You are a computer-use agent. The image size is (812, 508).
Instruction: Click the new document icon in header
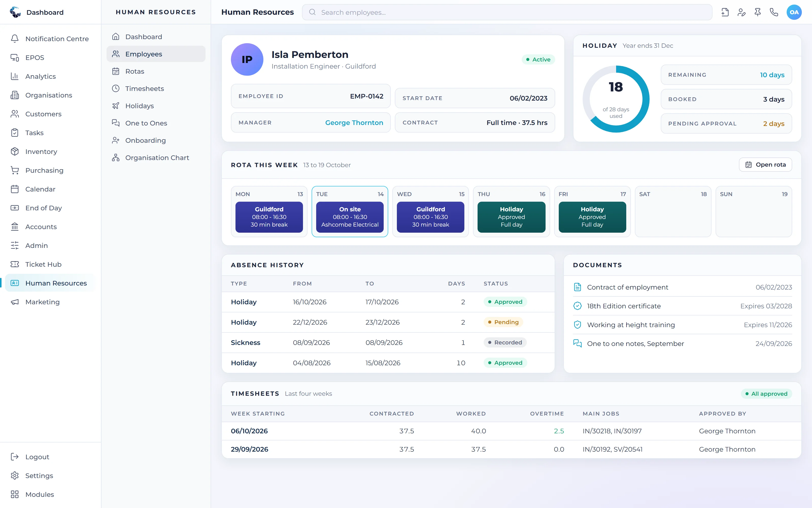point(725,12)
